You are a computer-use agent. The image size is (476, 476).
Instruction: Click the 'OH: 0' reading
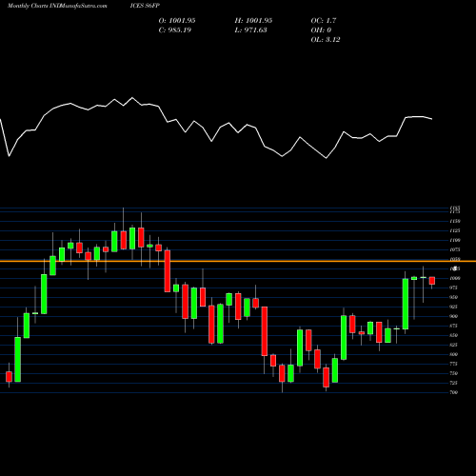(x=321, y=30)
